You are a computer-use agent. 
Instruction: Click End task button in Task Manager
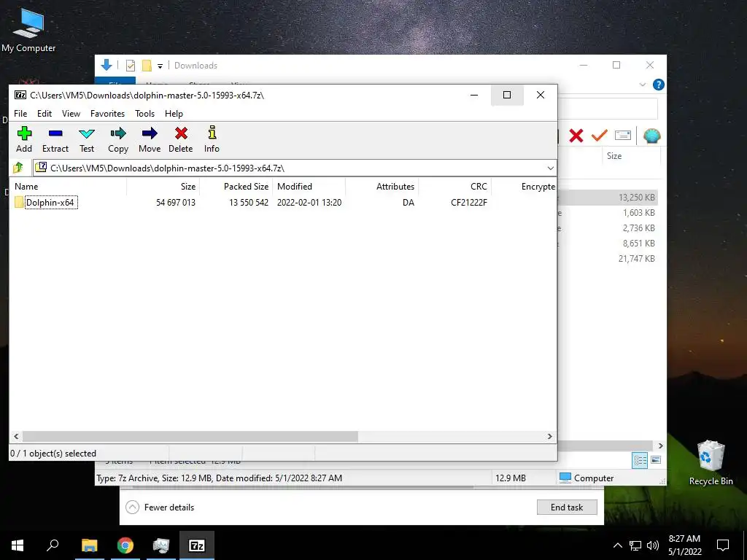pos(567,507)
